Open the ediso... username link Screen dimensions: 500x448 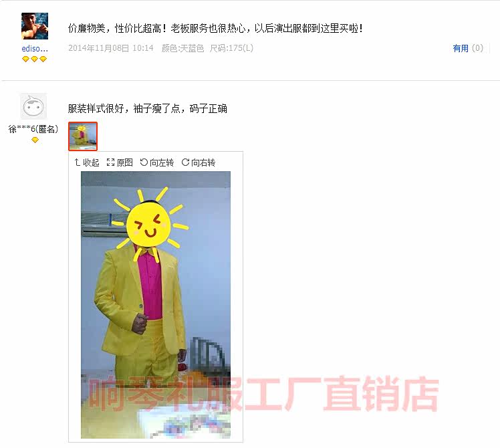pyautogui.click(x=35, y=49)
